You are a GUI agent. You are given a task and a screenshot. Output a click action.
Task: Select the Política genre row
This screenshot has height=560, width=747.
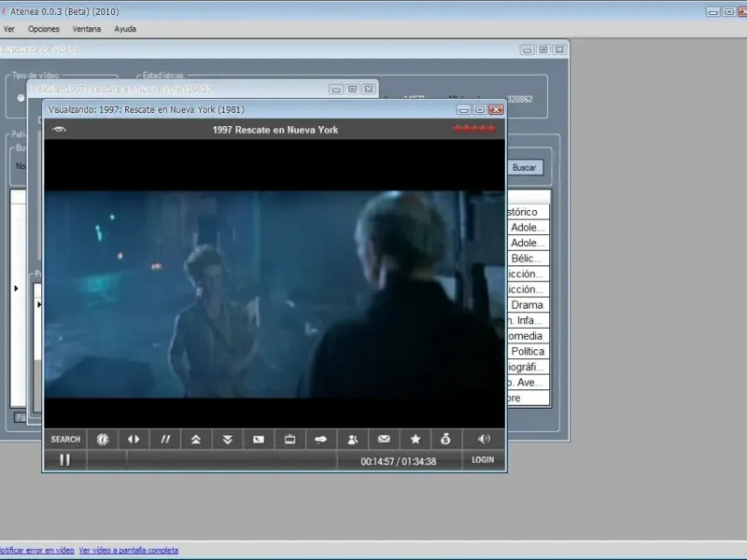528,352
